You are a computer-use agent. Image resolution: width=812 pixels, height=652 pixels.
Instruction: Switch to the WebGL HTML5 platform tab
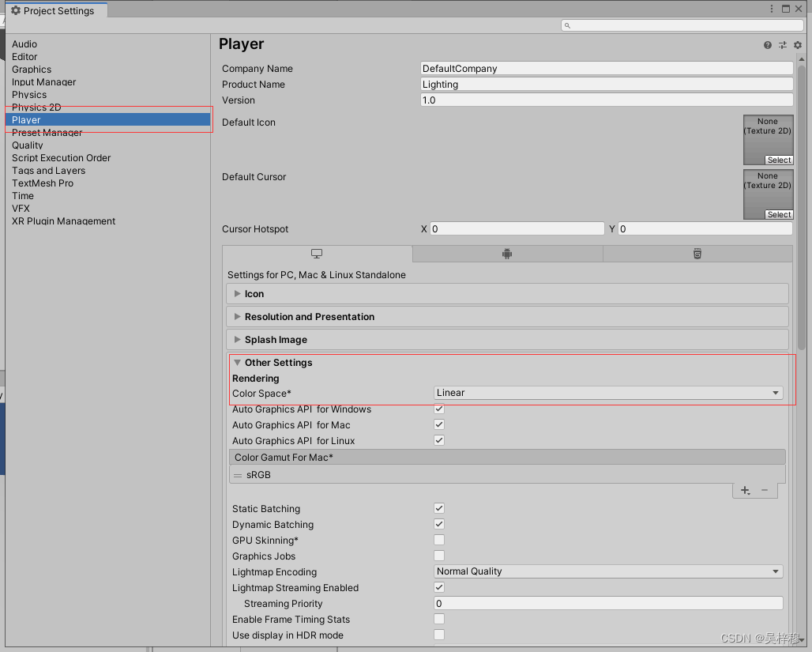click(x=697, y=254)
